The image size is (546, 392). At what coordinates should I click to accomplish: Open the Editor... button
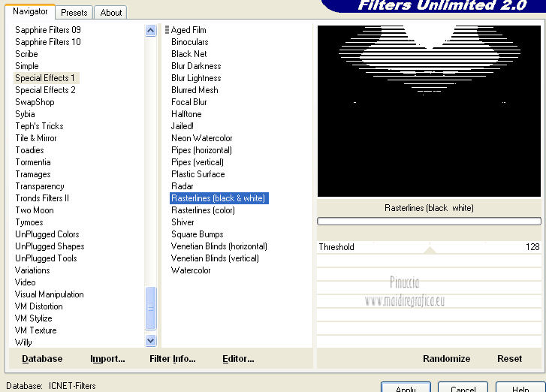[238, 358]
